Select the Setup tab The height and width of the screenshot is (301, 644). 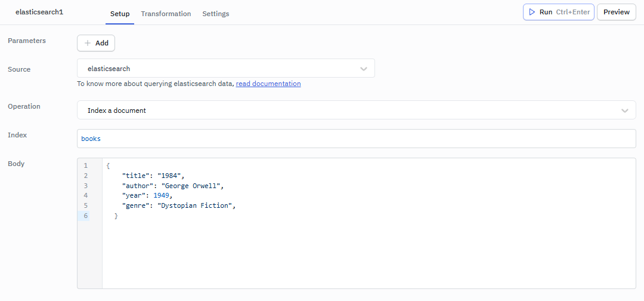click(120, 14)
